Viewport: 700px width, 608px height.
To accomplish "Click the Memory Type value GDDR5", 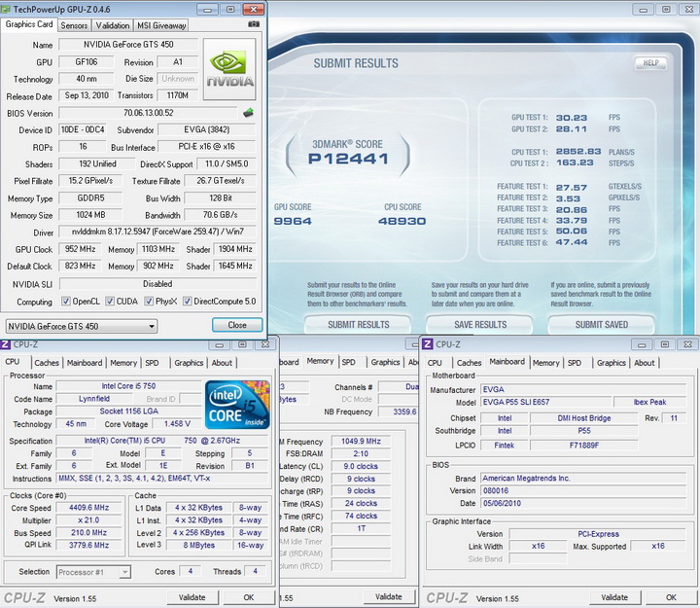I will (x=90, y=197).
